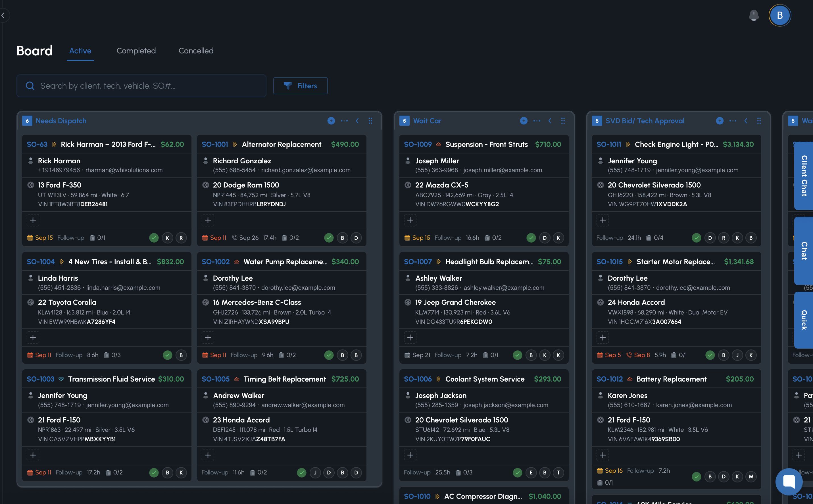
Task: Open the 0/2 checklist on SO-1002
Action: [x=287, y=355]
